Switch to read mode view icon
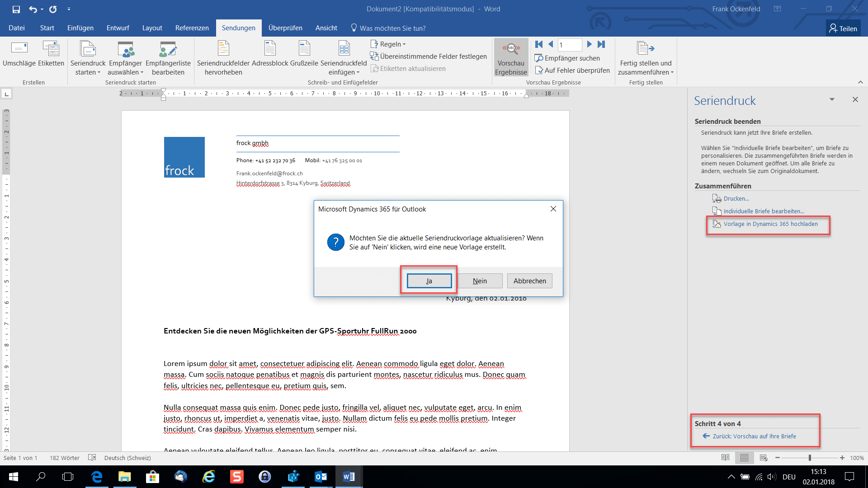The image size is (868, 488). (725, 458)
